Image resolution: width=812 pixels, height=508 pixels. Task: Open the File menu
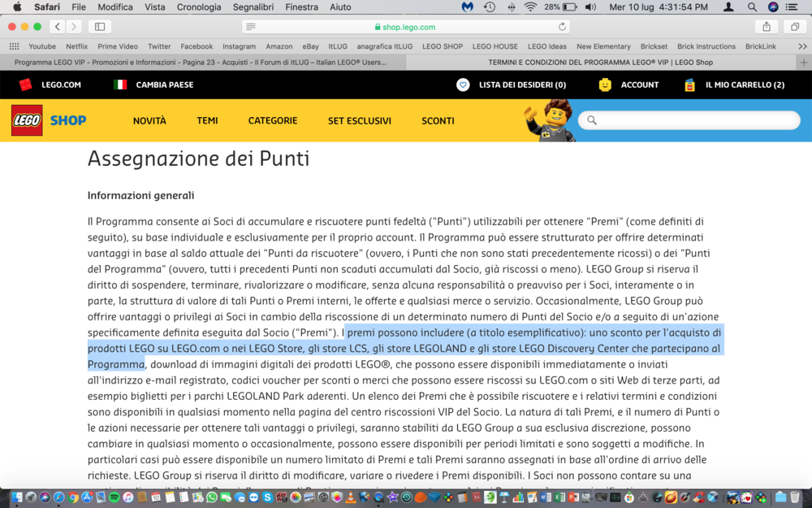pyautogui.click(x=79, y=7)
